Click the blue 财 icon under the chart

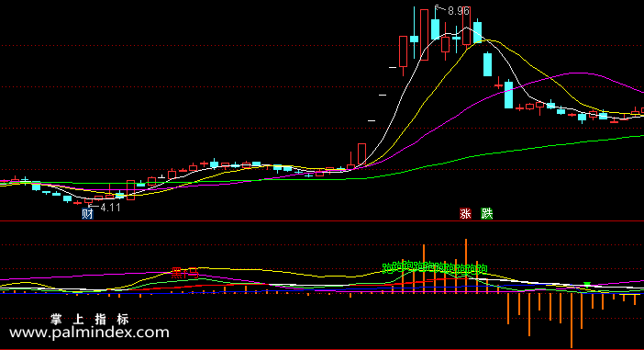click(87, 214)
